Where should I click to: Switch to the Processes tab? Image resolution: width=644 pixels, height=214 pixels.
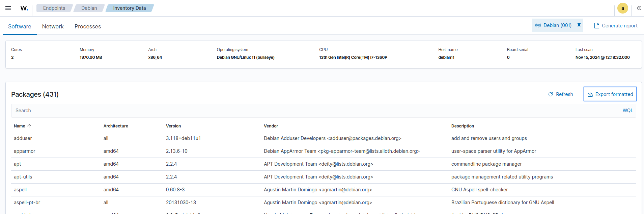[x=88, y=26]
